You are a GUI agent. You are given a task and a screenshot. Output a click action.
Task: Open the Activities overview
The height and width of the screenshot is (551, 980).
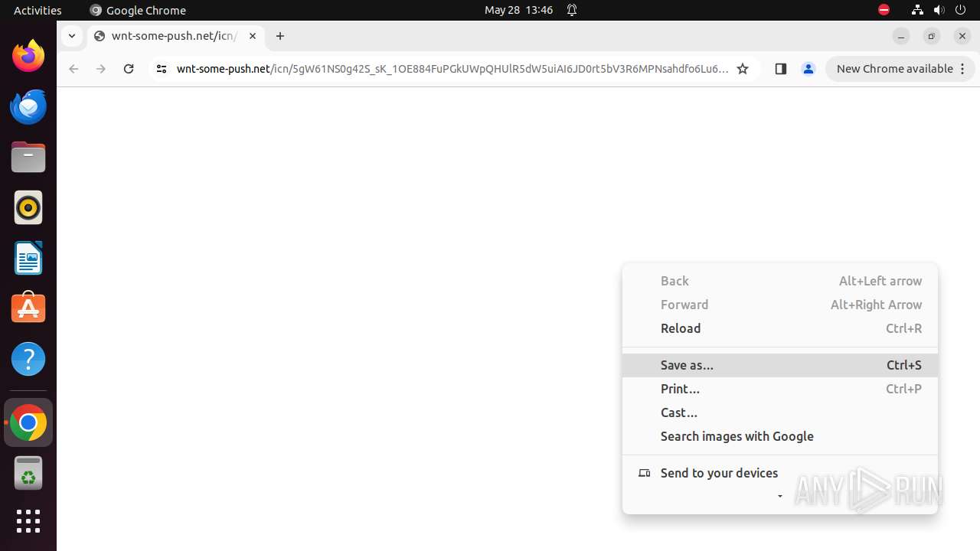point(38,10)
